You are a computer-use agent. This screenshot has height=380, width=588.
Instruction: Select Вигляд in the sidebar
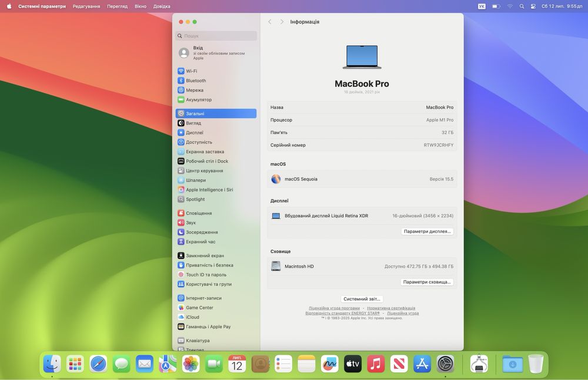coord(216,123)
